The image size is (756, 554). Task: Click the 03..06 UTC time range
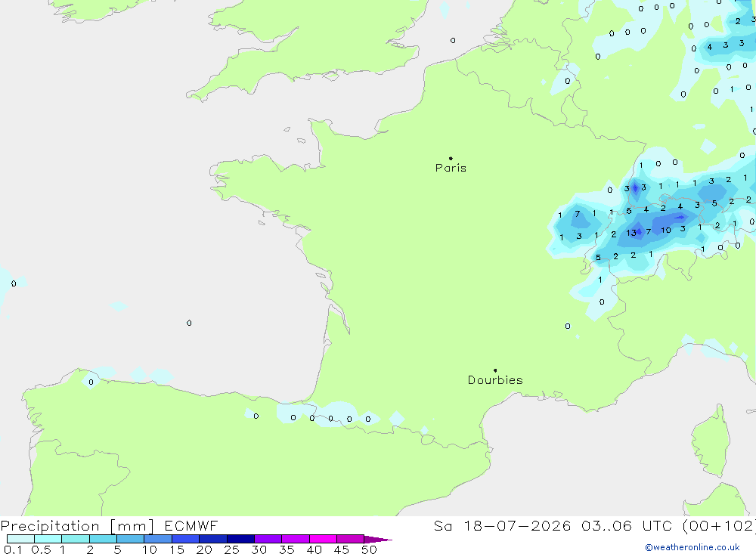[x=626, y=525]
